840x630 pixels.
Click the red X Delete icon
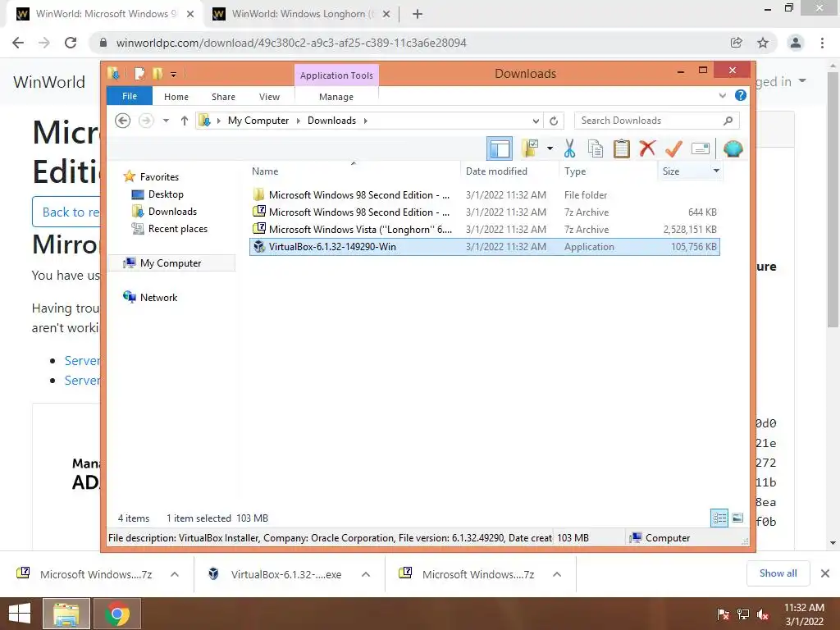(x=647, y=148)
